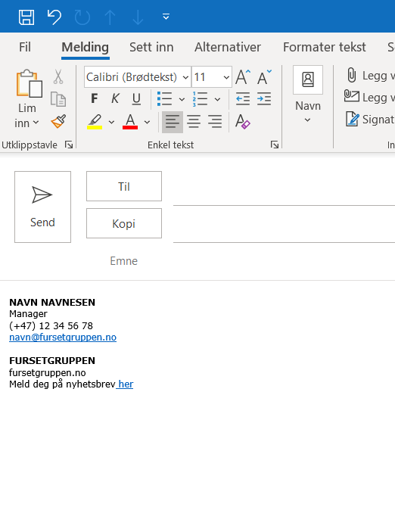The width and height of the screenshot is (395, 532).
Task: Click phone number (+47) 12 34 56 78
Action: point(51,325)
